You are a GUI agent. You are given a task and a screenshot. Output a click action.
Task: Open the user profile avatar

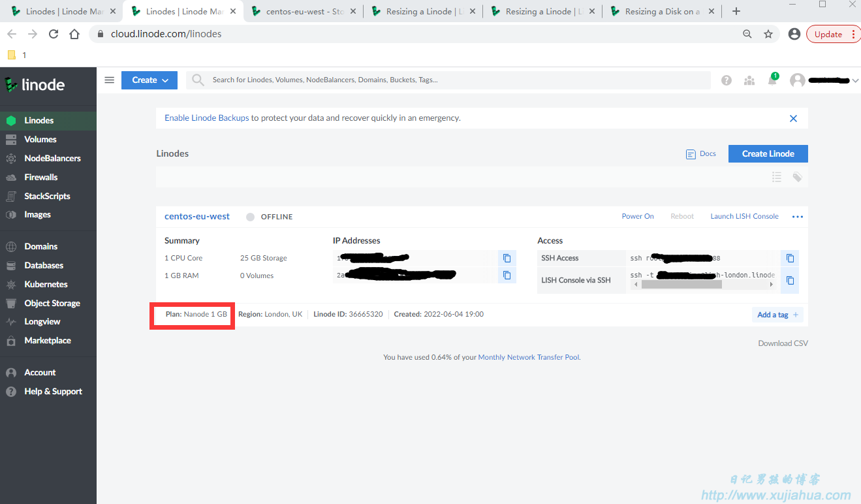(797, 80)
